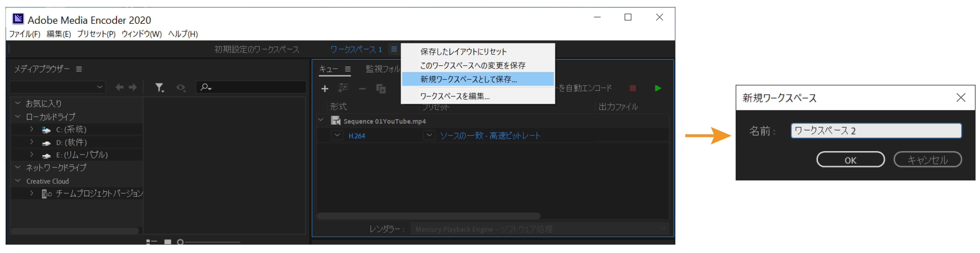Open the Queue panel hamburger menu
The image size is (980, 253).
pos(348,69)
